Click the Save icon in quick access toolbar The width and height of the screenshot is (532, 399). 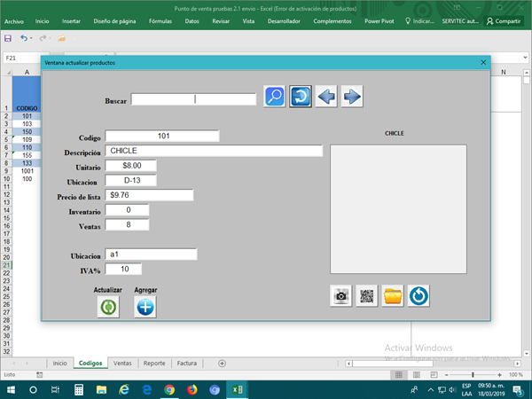point(8,39)
